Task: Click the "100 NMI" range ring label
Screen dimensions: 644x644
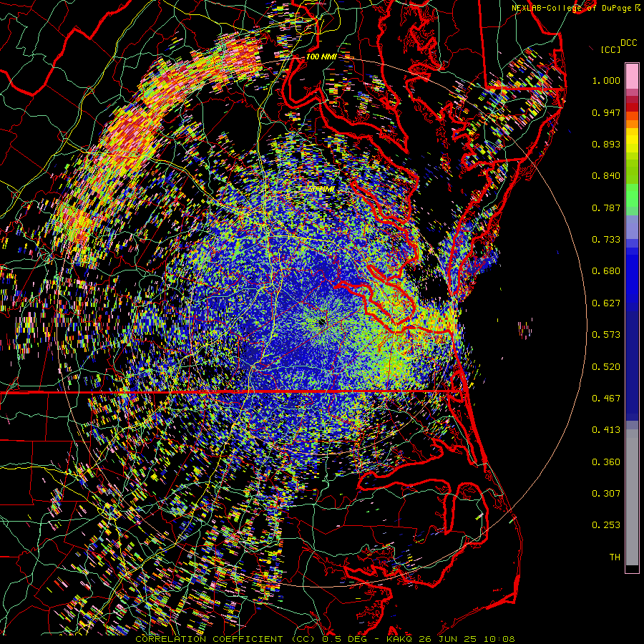Action: coord(321,57)
